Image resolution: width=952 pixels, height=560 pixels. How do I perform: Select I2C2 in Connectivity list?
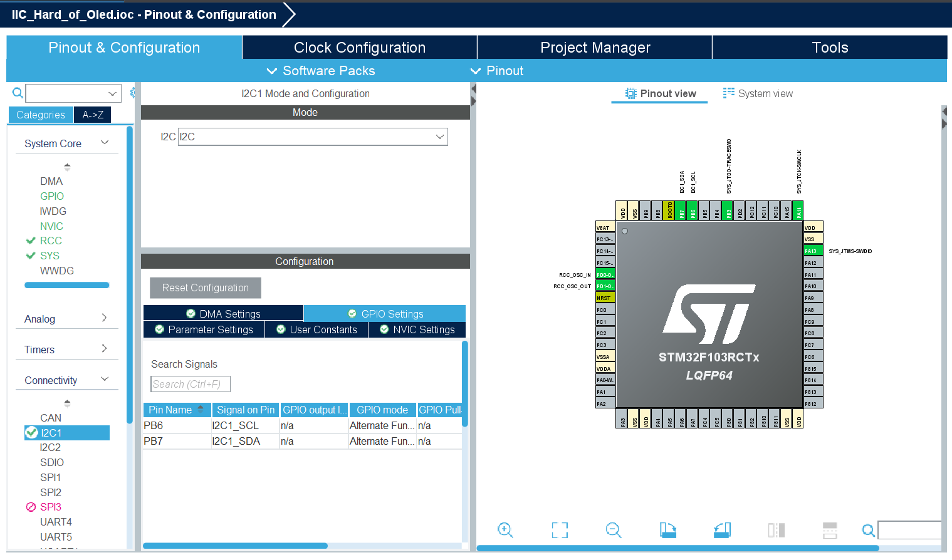(x=50, y=447)
